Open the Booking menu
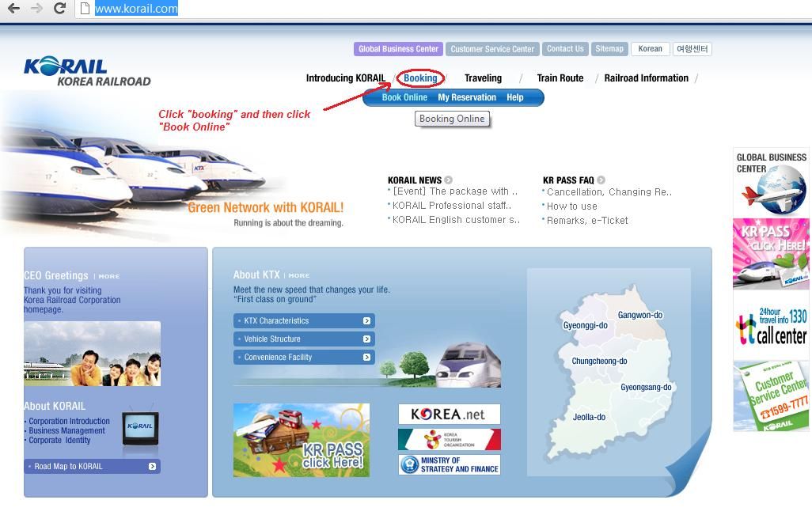The image size is (812, 515). pos(420,78)
